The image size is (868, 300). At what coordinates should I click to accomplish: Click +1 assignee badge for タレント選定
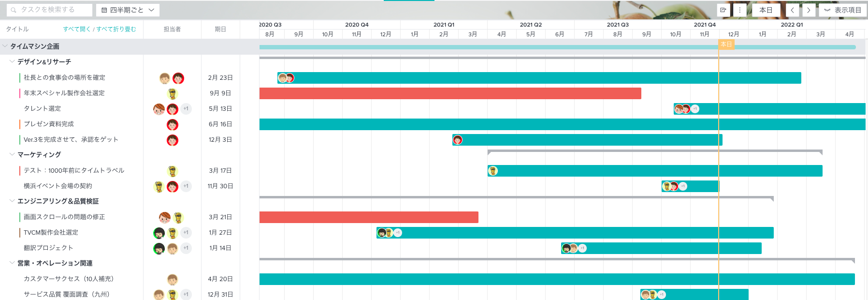pos(186,109)
